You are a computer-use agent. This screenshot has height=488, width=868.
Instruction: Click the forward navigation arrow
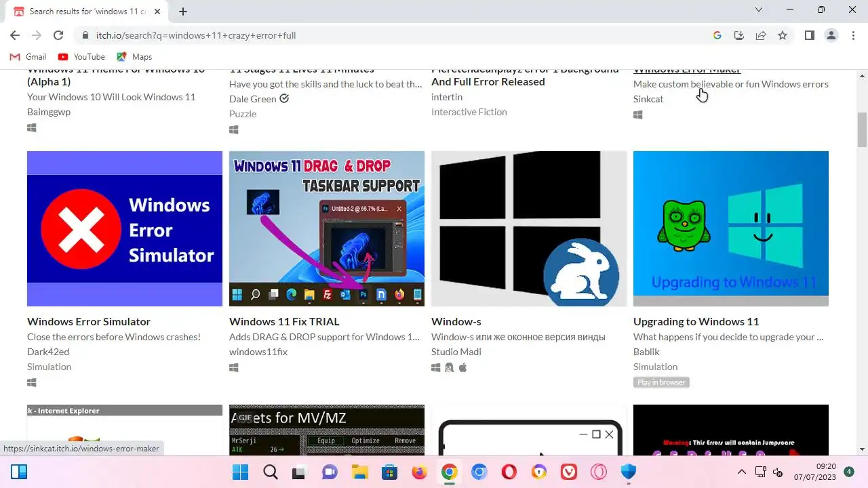(37, 35)
